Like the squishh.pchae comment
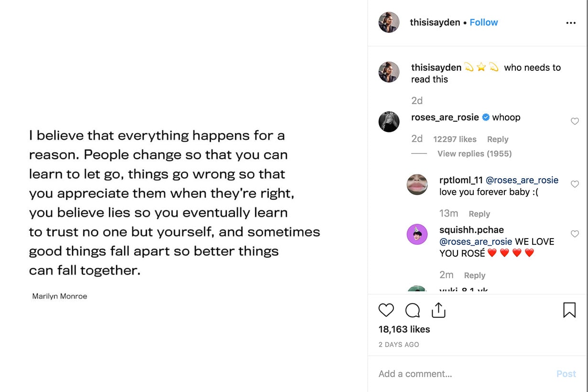This screenshot has height=392, width=588. pyautogui.click(x=575, y=234)
